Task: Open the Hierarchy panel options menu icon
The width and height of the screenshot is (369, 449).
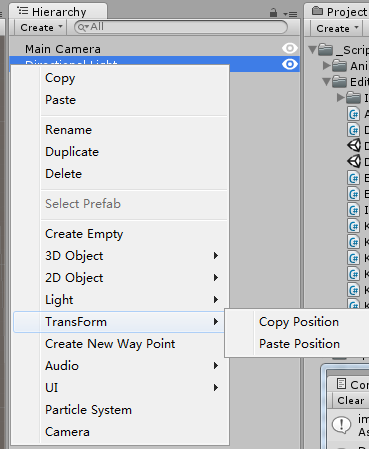Action: 290,14
